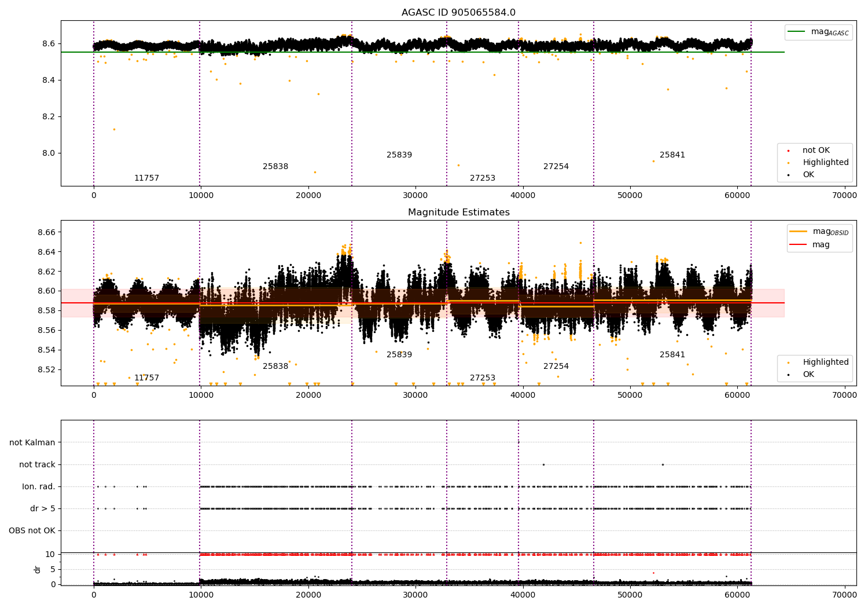This screenshot has width=868, height=608.
Task: Click the 'dr' axis label
Action: pyautogui.click(x=38, y=569)
